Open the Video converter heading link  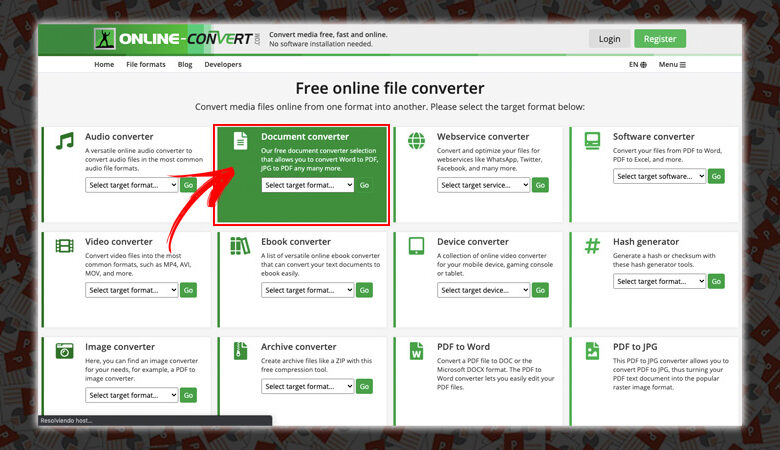118,242
